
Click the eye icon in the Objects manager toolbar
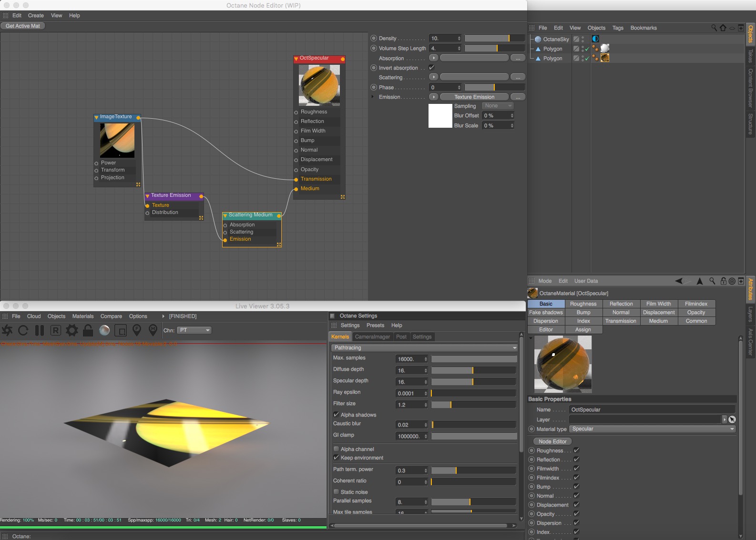[732, 28]
